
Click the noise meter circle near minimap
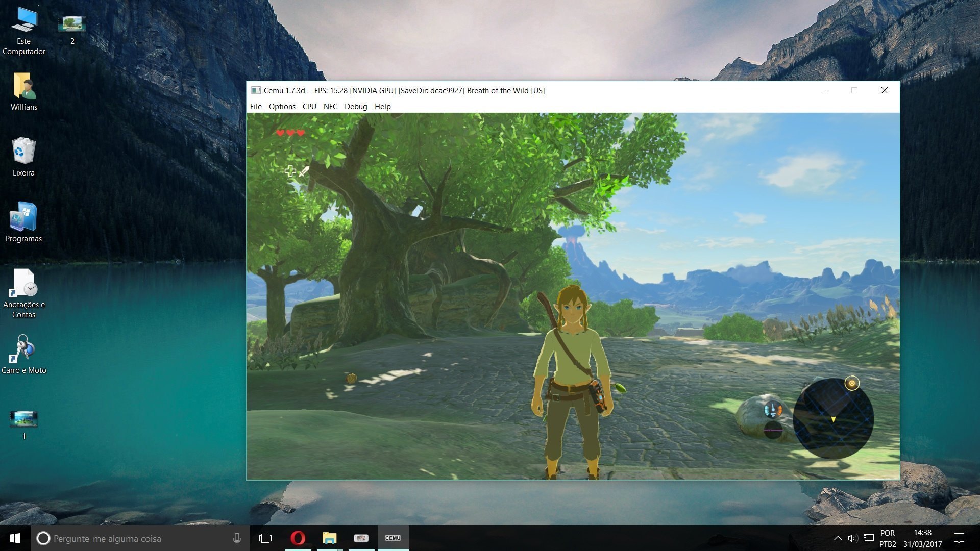[773, 430]
